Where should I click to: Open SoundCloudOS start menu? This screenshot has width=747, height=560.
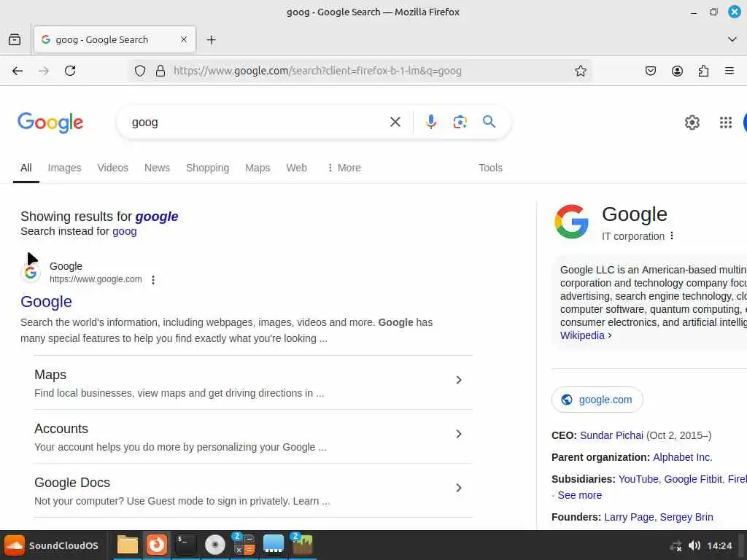tap(52, 545)
